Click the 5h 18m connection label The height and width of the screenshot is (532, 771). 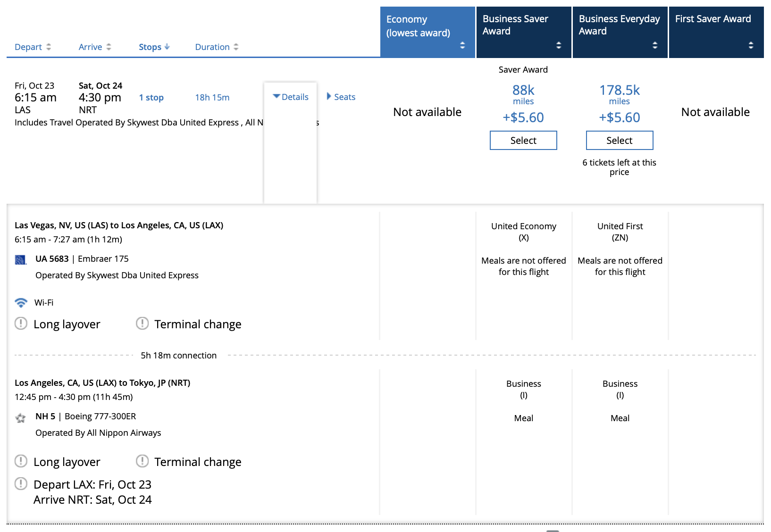179,356
